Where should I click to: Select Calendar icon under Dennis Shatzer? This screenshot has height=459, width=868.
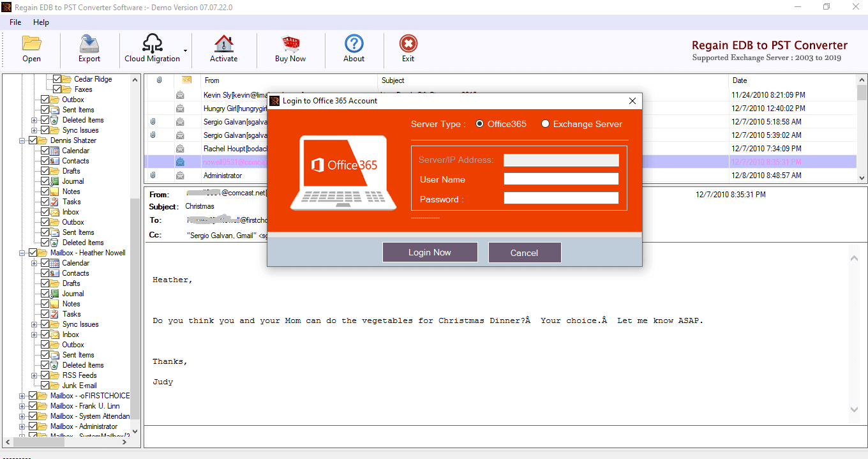tap(55, 151)
